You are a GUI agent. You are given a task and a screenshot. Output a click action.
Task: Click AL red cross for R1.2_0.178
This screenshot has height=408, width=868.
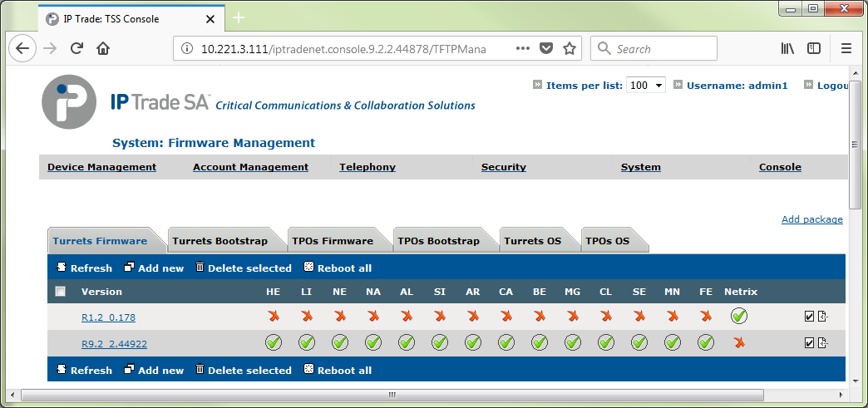click(407, 316)
